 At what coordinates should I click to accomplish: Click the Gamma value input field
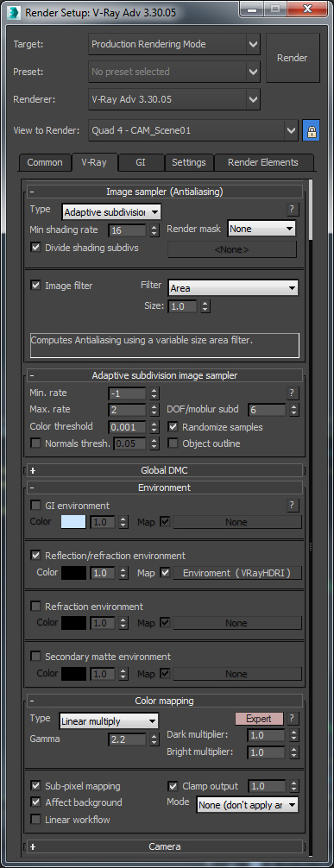point(128,739)
